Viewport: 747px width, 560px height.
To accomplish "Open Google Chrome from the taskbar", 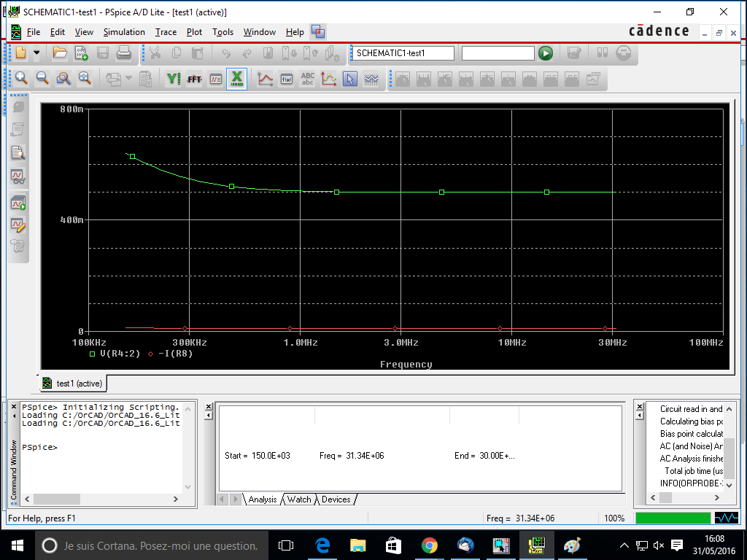I will 429,545.
